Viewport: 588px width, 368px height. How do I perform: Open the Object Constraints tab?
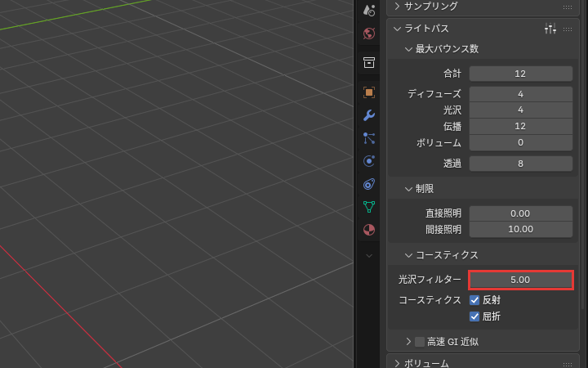[x=369, y=184]
